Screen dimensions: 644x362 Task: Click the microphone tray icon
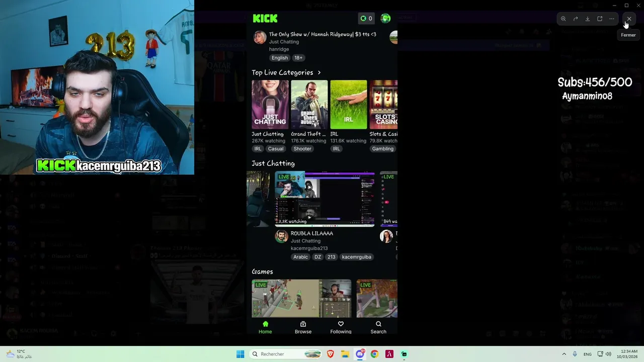point(575,354)
